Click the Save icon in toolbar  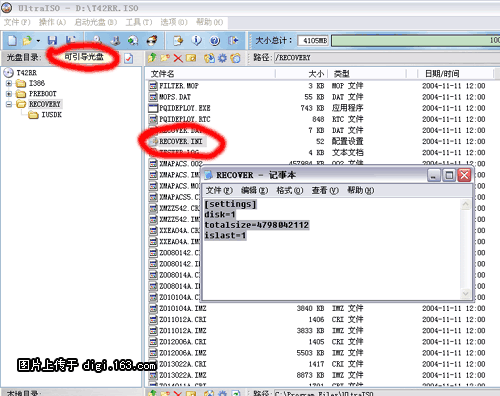point(52,40)
